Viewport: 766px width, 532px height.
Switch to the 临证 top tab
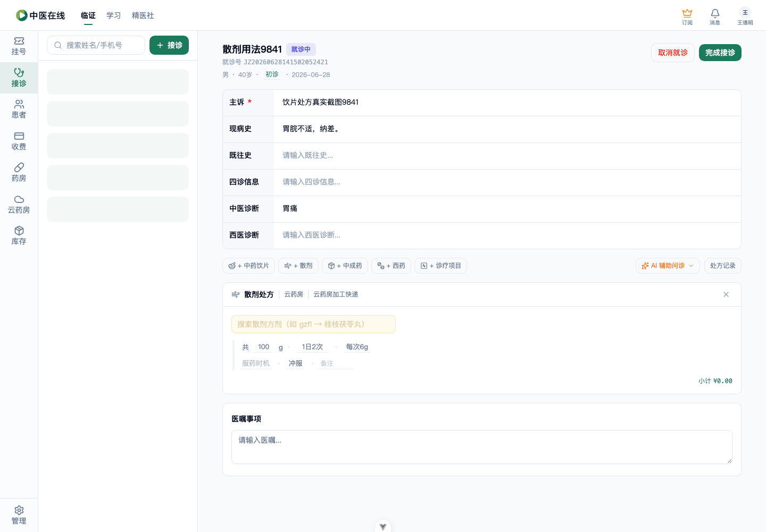tap(88, 15)
